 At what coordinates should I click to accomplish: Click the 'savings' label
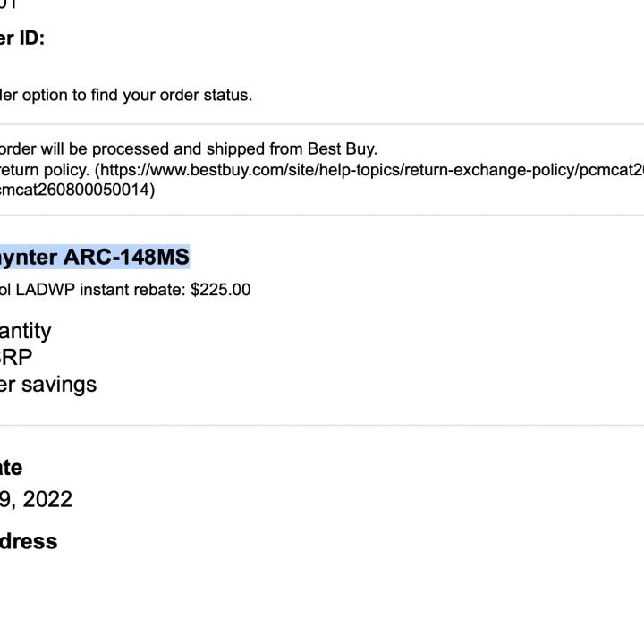(x=59, y=385)
